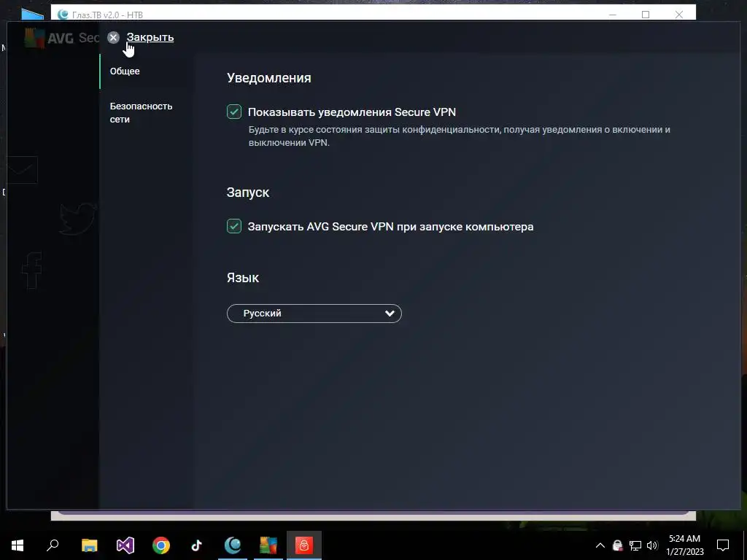Open the Windows Start menu
Image resolution: width=747 pixels, height=560 pixels.
coord(18,545)
